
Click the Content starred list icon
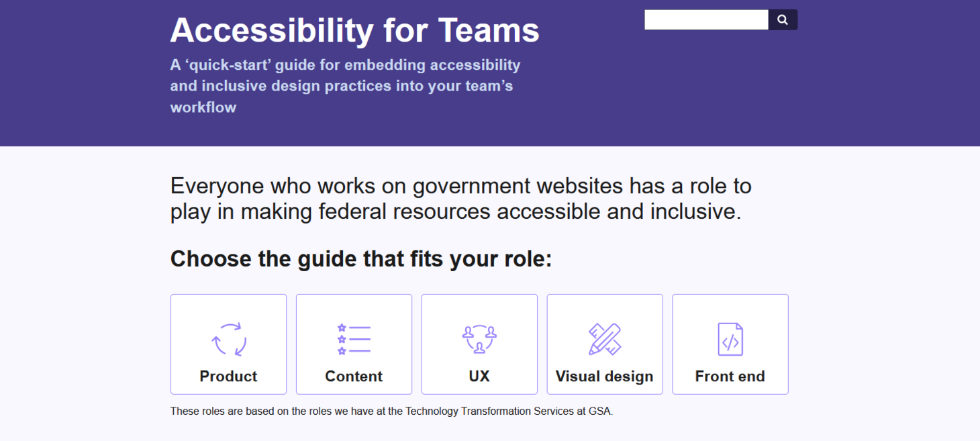[354, 339]
